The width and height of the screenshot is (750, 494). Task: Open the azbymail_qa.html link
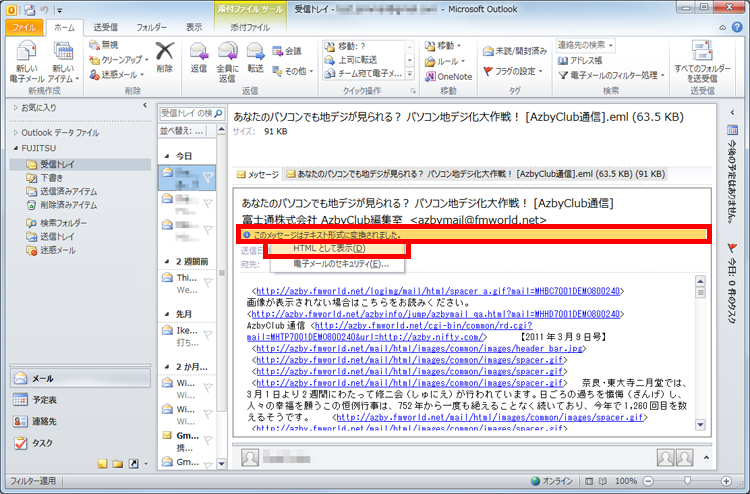435,314
